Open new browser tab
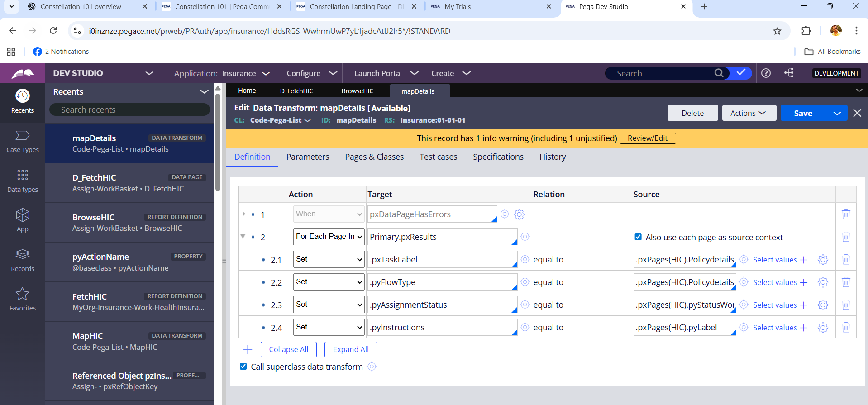Image resolution: width=868 pixels, height=405 pixels. pyautogui.click(x=704, y=6)
